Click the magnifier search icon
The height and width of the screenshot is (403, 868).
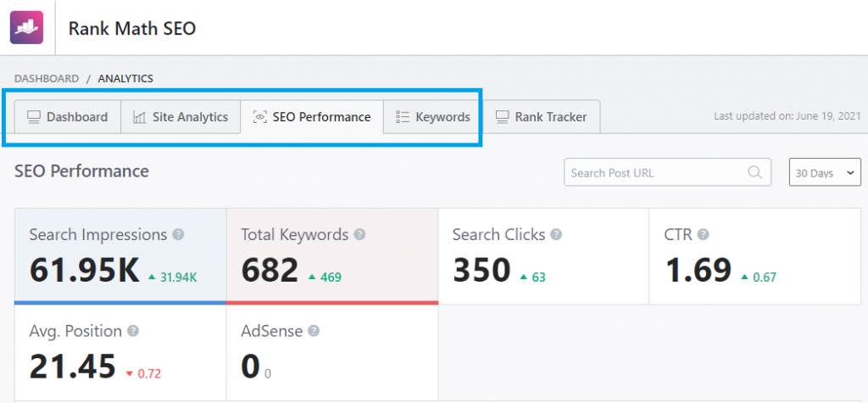(x=754, y=172)
